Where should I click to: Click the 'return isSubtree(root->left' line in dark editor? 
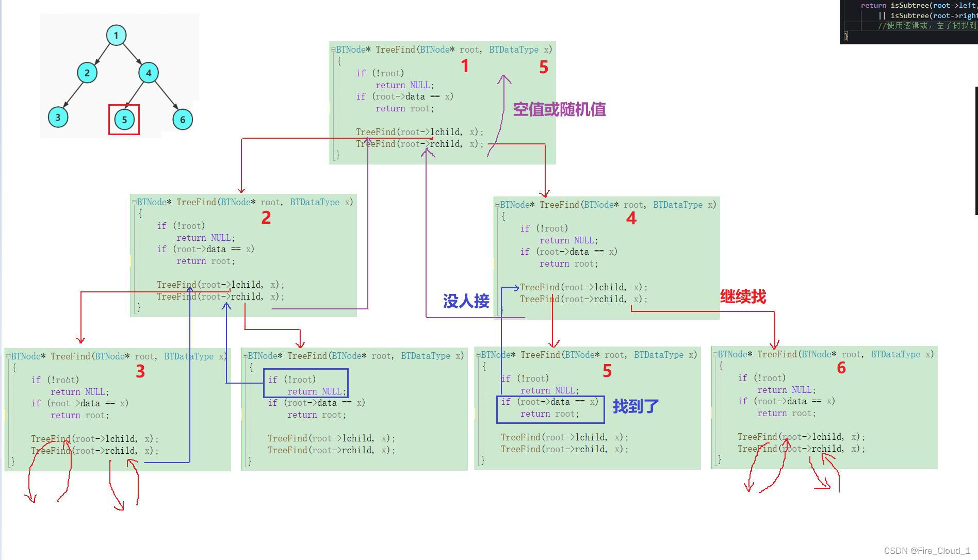919,5
